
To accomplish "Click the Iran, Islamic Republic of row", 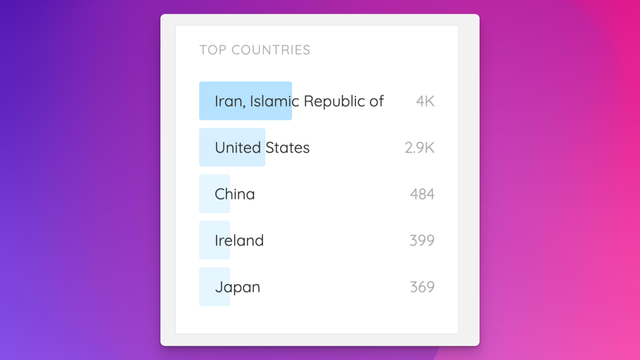I will [317, 101].
